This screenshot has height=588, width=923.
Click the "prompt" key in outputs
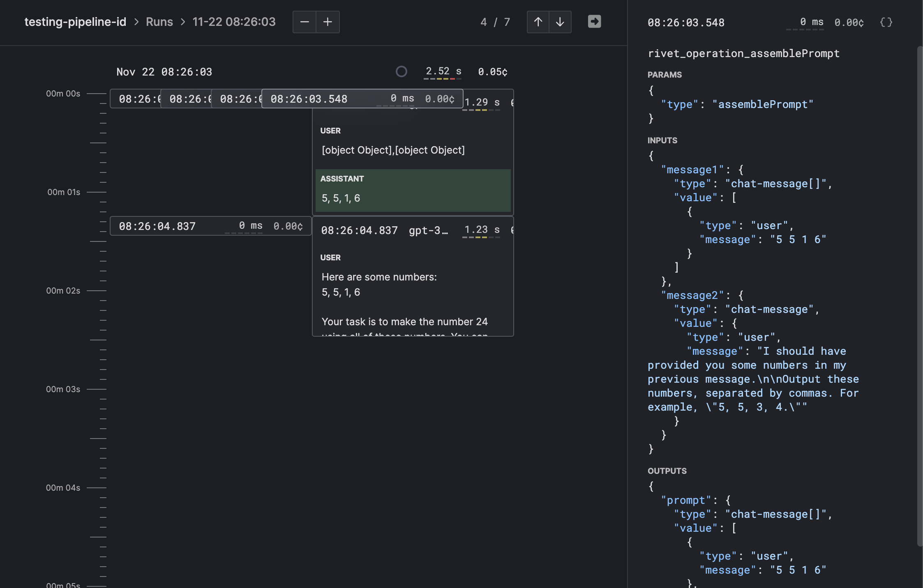pos(686,500)
